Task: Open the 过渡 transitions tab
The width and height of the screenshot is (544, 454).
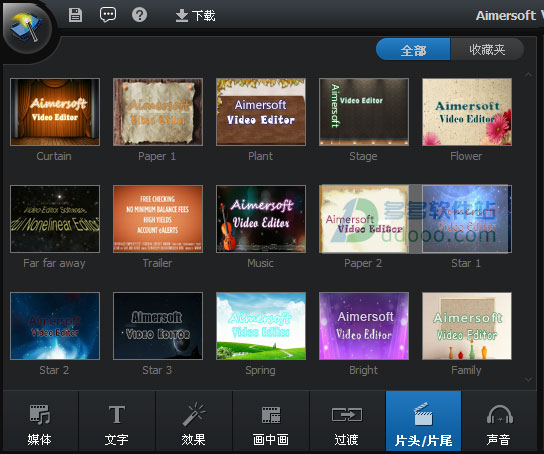Action: click(x=347, y=422)
